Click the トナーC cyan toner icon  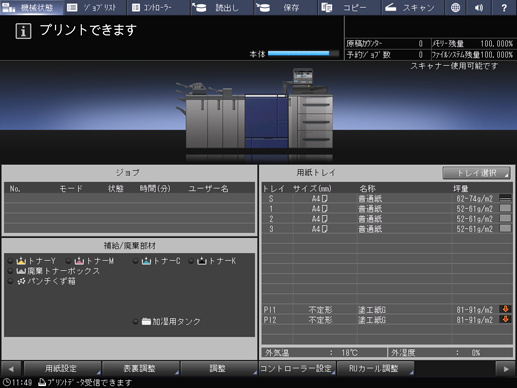[146, 261]
